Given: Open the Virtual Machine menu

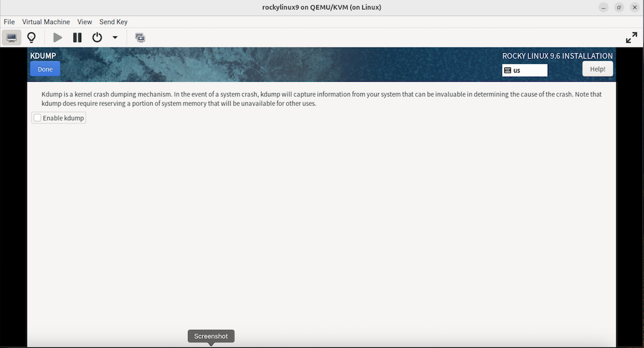Looking at the screenshot, I should point(46,22).
